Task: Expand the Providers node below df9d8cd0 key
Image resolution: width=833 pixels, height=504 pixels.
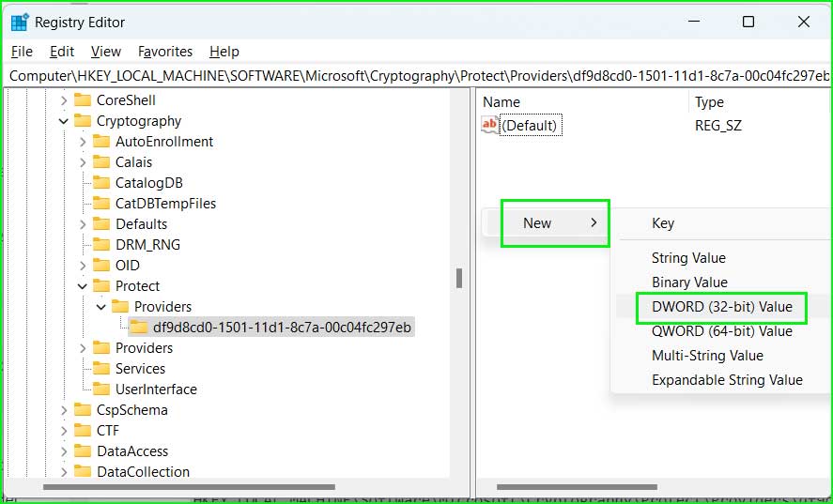Action: 83,348
